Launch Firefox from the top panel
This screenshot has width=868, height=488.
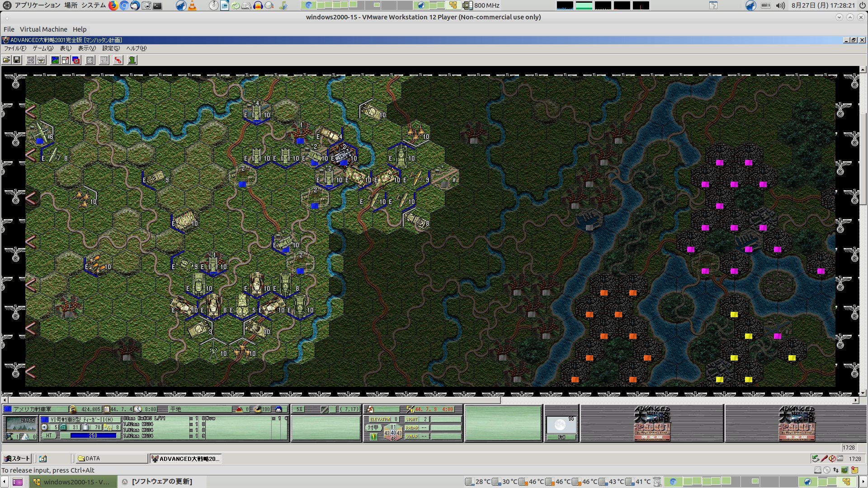click(113, 5)
